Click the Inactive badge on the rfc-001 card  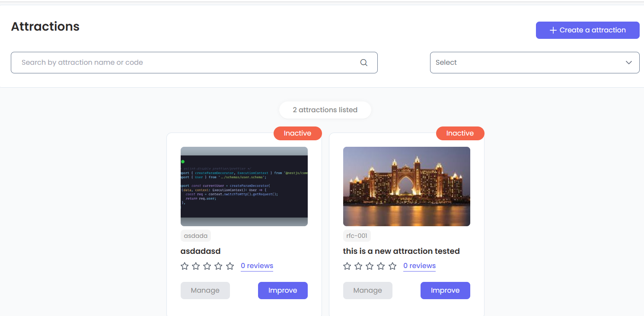(x=460, y=133)
